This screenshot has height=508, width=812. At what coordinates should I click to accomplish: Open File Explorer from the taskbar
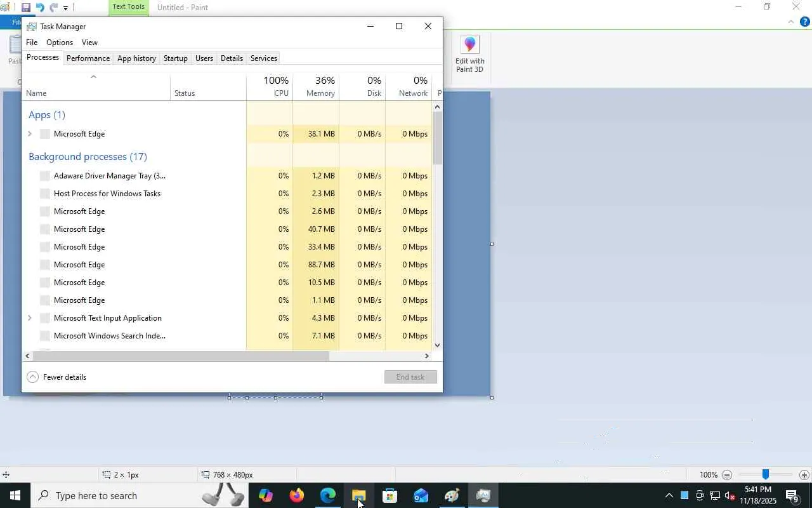[x=358, y=495]
